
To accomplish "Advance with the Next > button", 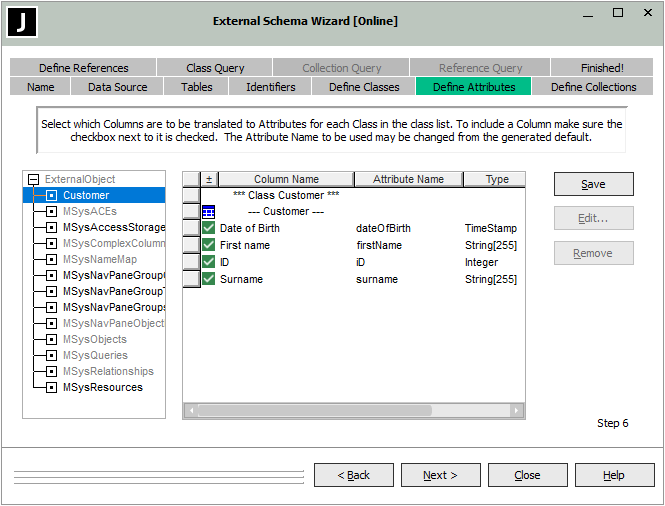I will pyautogui.click(x=441, y=475).
